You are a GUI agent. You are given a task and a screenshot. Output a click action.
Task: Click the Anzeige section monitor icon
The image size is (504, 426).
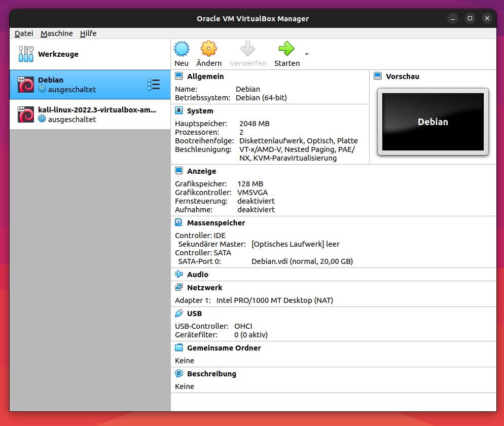(x=178, y=171)
